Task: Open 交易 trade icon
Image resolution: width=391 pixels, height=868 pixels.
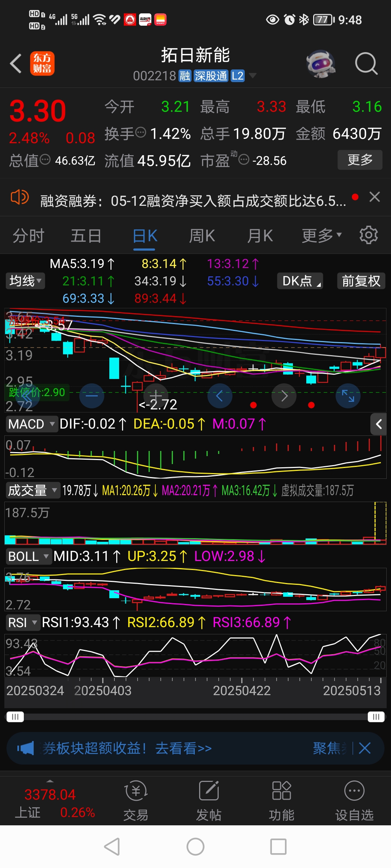Action: 136,801
